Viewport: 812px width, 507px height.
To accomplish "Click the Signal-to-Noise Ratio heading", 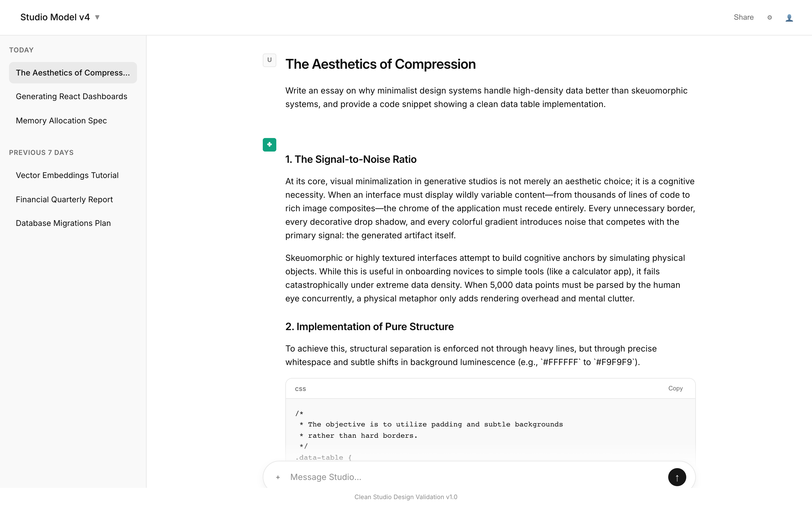I will pos(351,159).
